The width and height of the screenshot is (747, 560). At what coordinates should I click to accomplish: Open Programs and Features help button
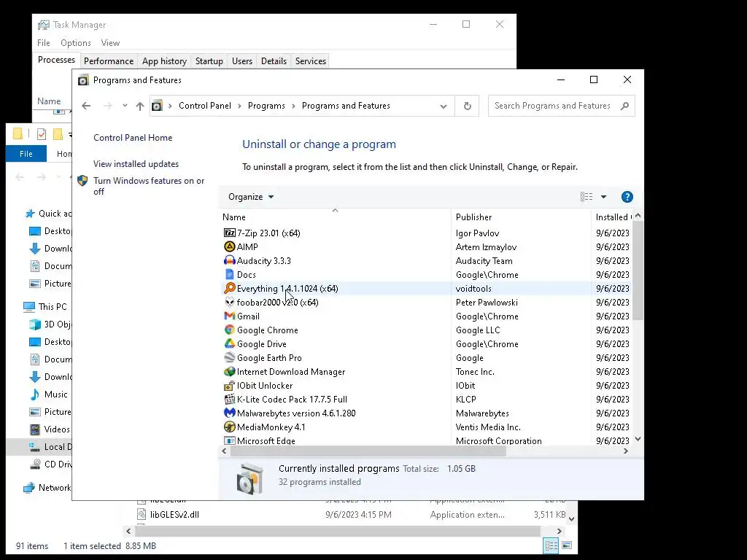(x=627, y=197)
